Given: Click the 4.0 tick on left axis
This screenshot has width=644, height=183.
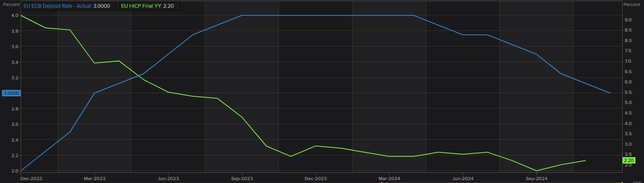Looking at the screenshot, I should point(15,15).
